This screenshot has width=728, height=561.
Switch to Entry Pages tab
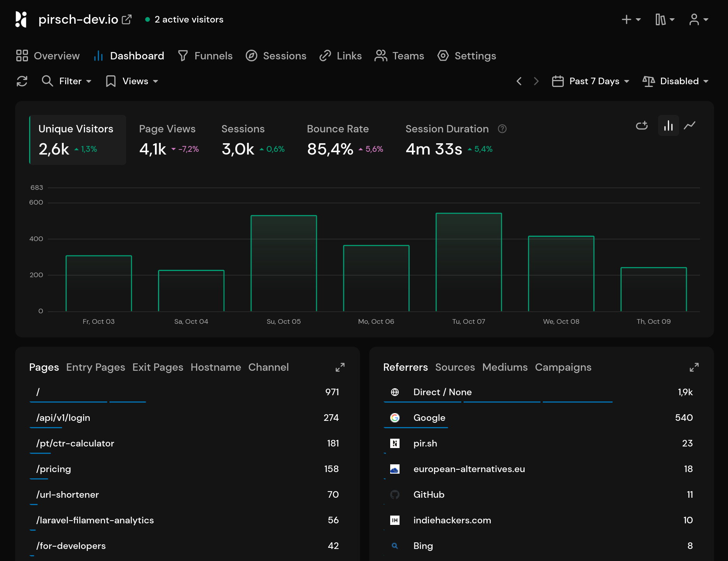(96, 367)
